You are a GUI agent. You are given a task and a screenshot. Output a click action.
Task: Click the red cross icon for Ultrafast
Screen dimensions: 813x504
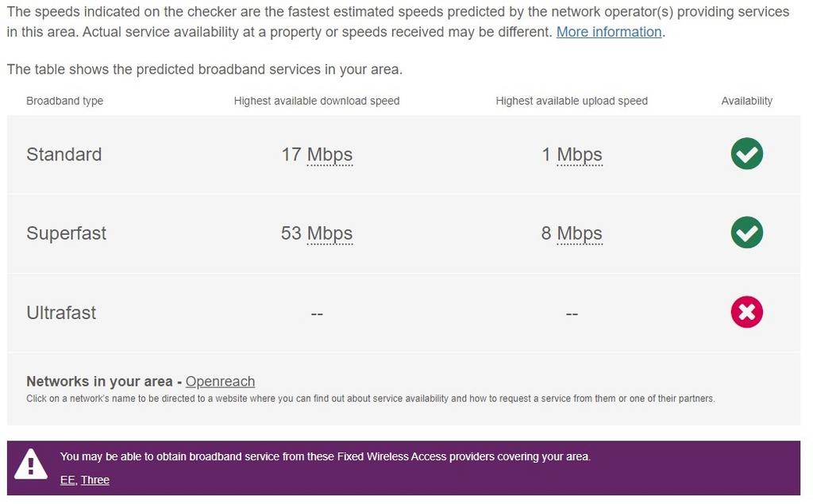pos(746,312)
